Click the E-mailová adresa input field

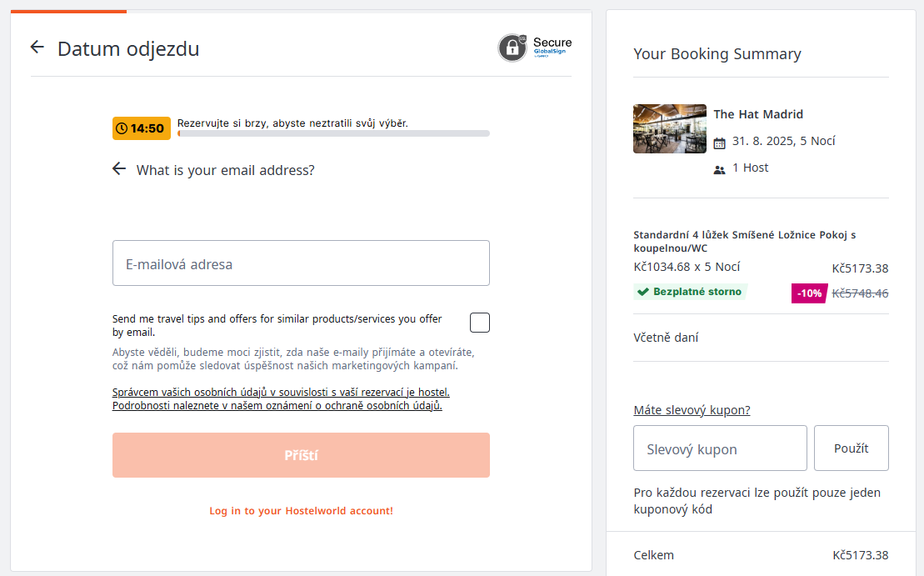click(x=301, y=263)
